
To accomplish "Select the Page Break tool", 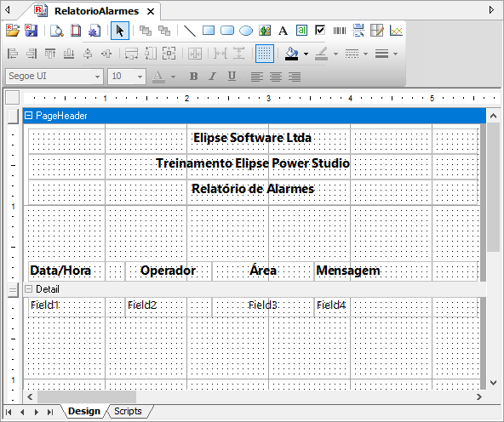I will [358, 31].
